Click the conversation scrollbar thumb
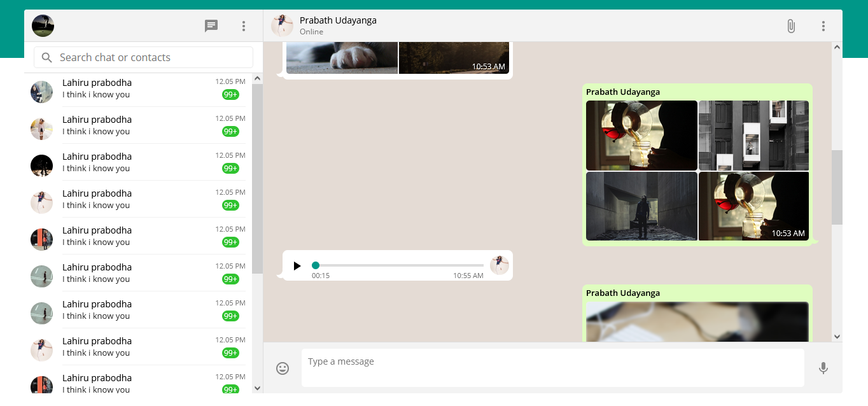The image size is (868, 406). [837, 187]
